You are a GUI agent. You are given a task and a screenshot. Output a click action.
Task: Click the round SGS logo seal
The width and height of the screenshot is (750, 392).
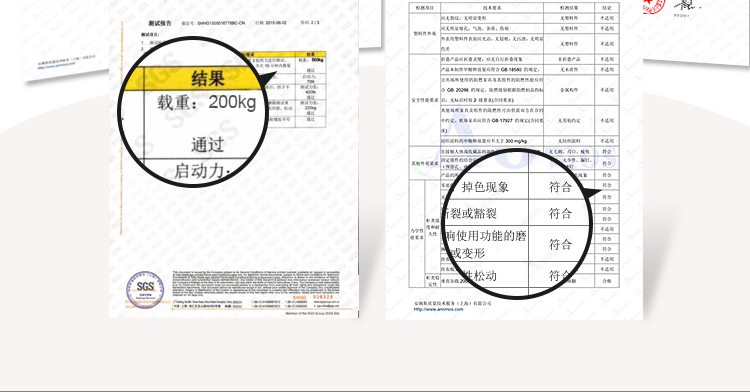point(145,289)
